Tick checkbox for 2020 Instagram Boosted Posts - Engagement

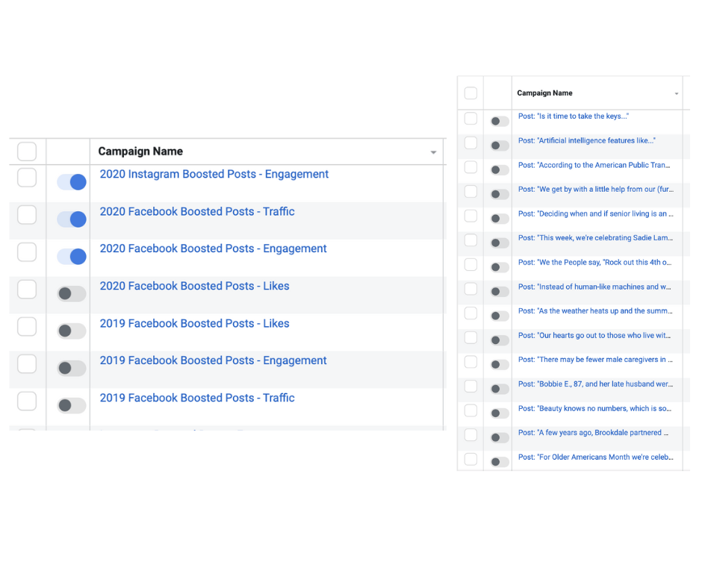(27, 178)
